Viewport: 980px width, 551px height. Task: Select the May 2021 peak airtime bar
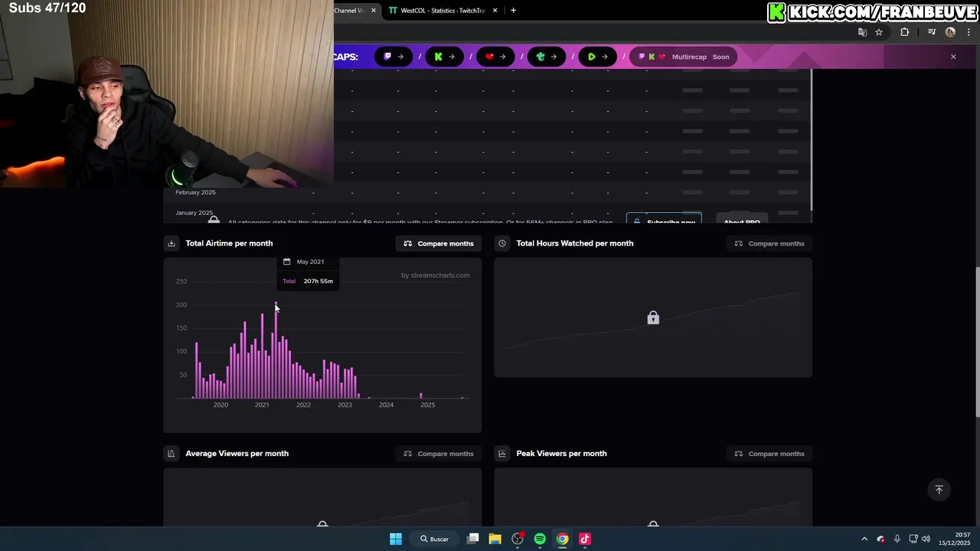[x=276, y=350]
